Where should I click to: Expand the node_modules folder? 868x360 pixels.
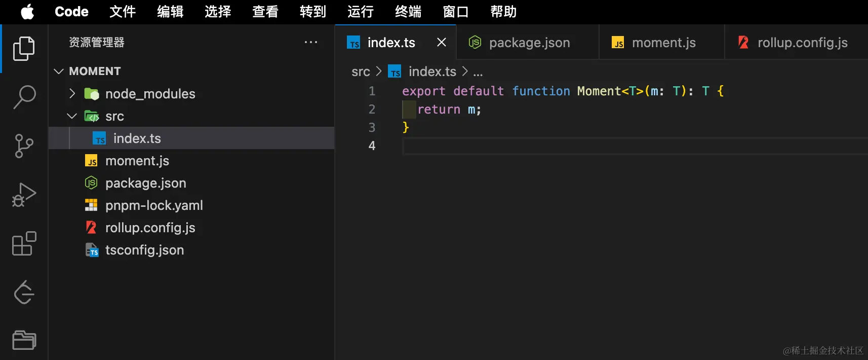pyautogui.click(x=72, y=93)
